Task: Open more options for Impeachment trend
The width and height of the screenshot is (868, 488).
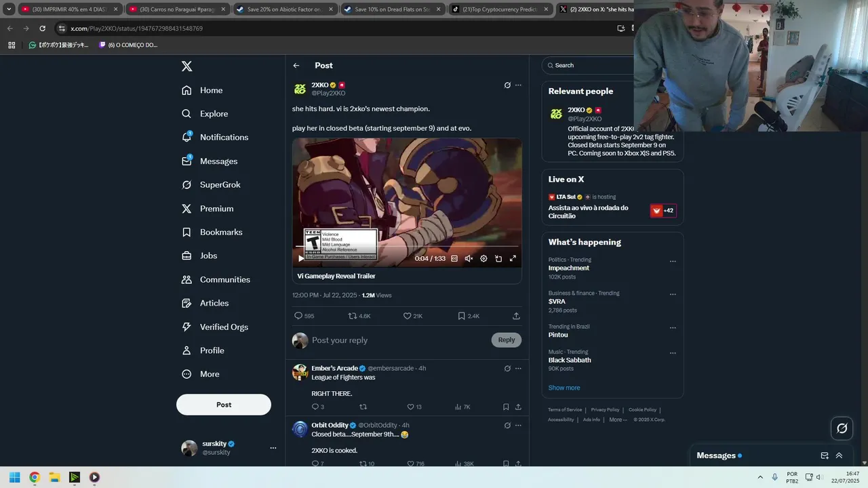Action: coord(673,261)
